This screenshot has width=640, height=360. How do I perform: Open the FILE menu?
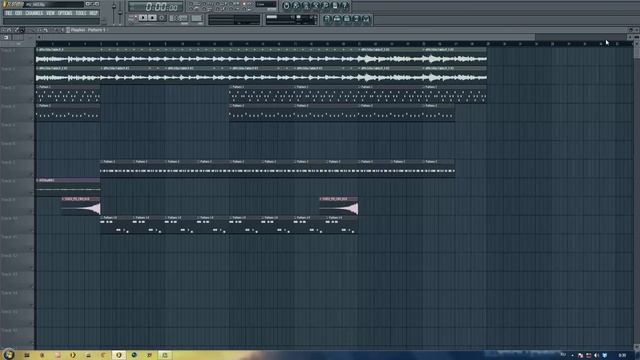coord(9,13)
